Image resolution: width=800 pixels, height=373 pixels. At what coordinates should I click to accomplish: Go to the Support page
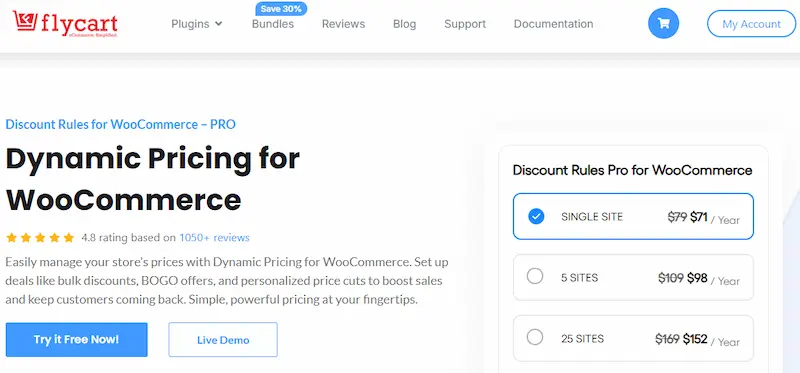tap(465, 24)
